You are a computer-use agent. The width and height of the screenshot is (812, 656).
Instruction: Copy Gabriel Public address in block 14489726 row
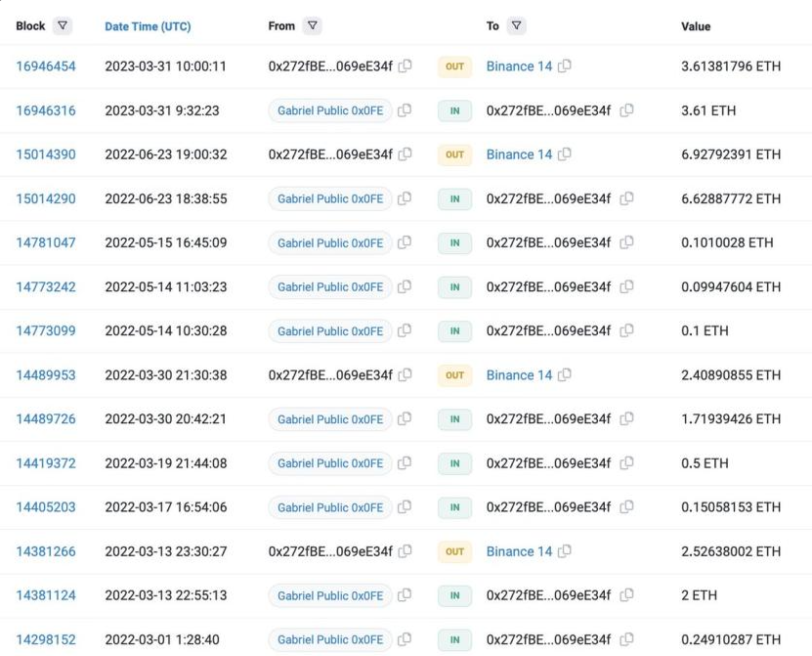(405, 418)
